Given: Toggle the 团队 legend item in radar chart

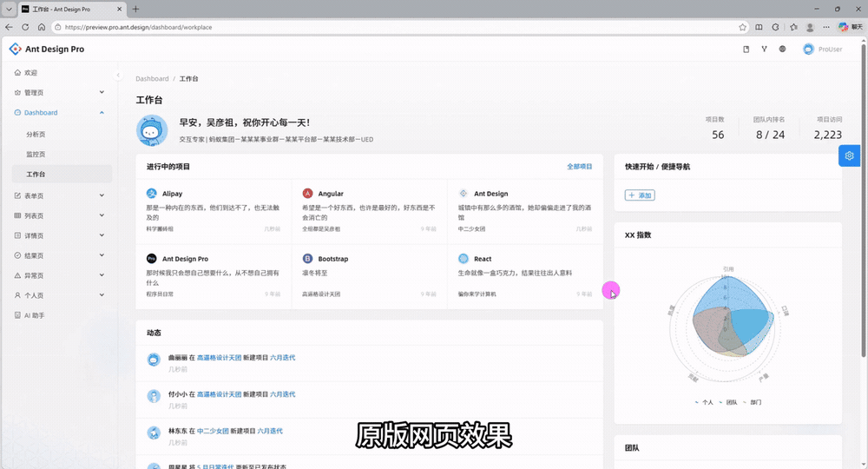Looking at the screenshot, I should tap(728, 402).
